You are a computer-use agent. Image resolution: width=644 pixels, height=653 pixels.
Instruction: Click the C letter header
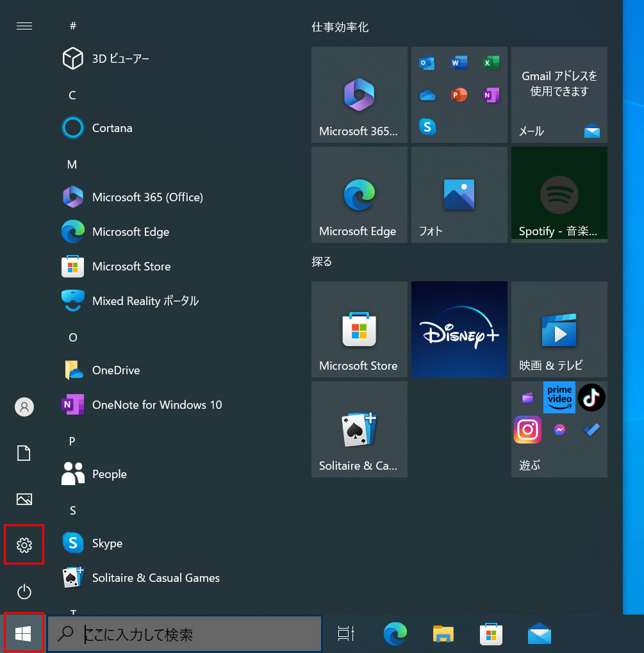(72, 95)
